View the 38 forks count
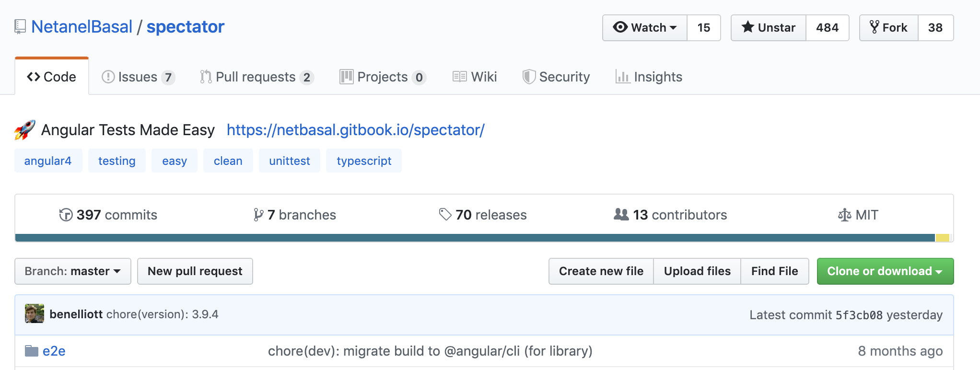 tap(935, 28)
